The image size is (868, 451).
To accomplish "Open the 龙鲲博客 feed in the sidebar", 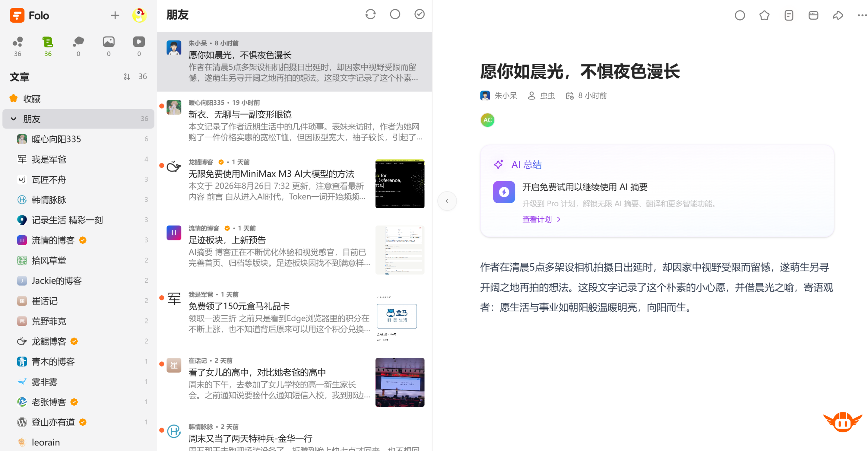I will click(78, 341).
